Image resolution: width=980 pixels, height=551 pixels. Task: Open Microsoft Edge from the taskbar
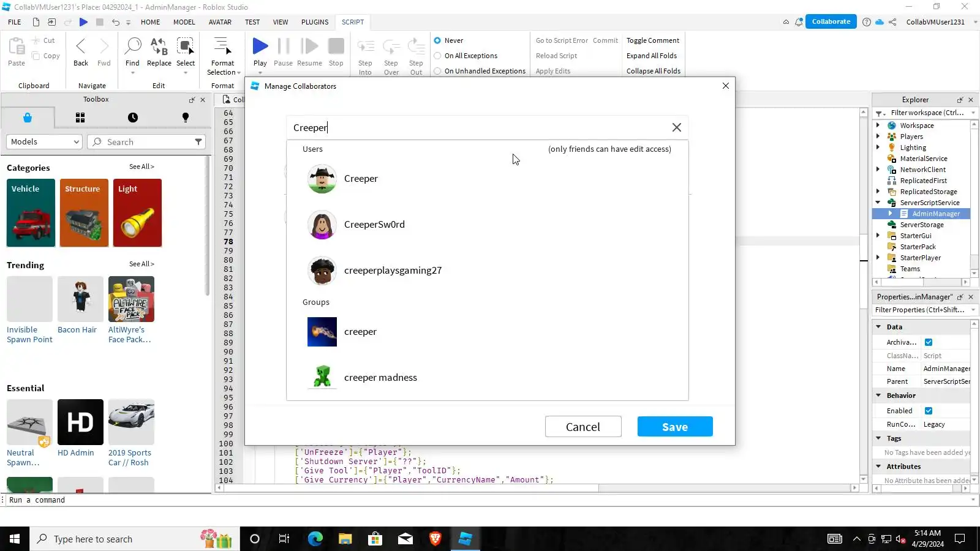(x=315, y=539)
